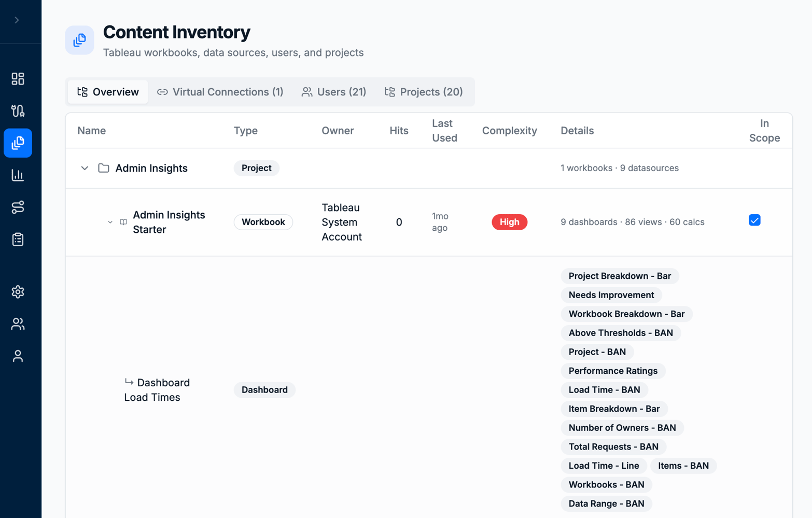Collapse the Admin Insights Starter workbook
This screenshot has width=812, height=518.
click(x=110, y=222)
